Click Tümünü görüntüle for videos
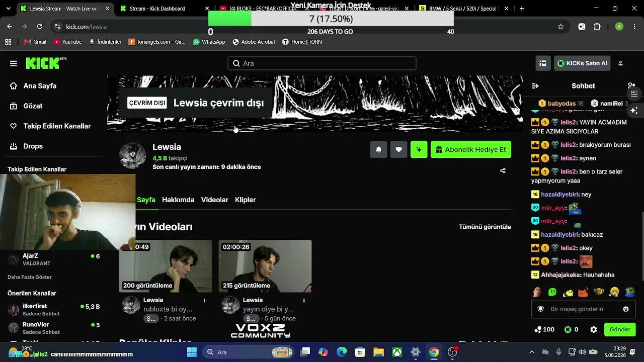This screenshot has height=362, width=644. coord(485,227)
